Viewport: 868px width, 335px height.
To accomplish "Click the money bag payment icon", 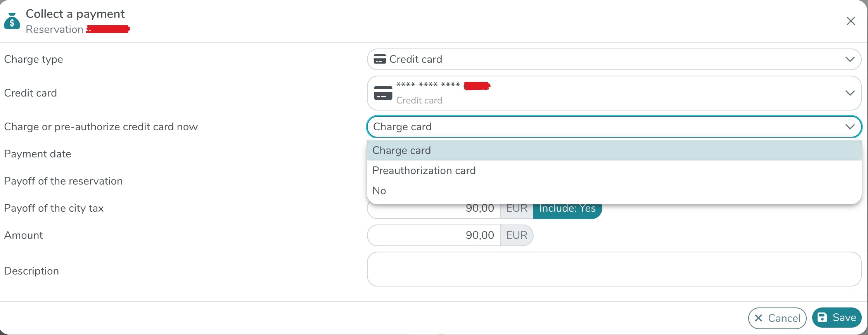I will tap(12, 21).
